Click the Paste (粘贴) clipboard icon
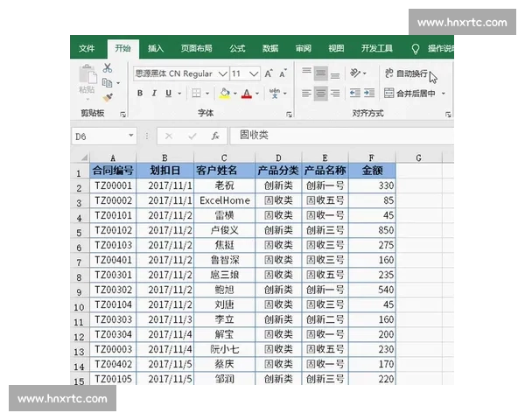The height and width of the screenshot is (420, 525). coord(87,74)
